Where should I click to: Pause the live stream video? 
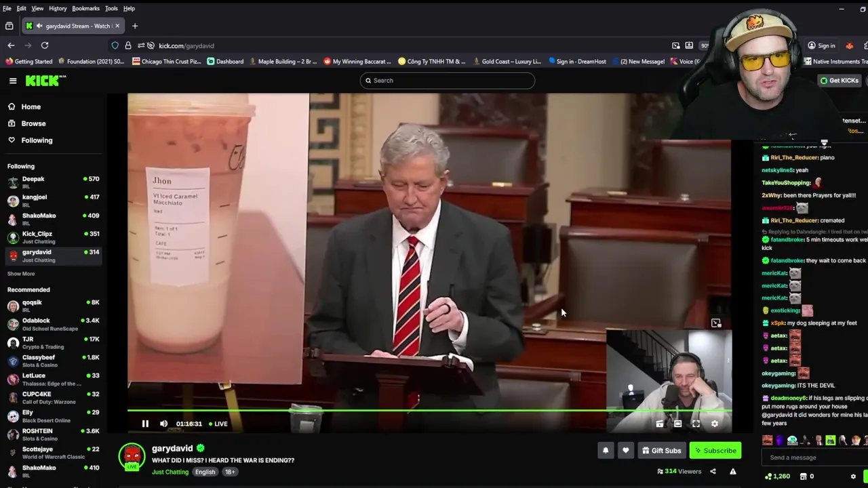click(x=145, y=424)
